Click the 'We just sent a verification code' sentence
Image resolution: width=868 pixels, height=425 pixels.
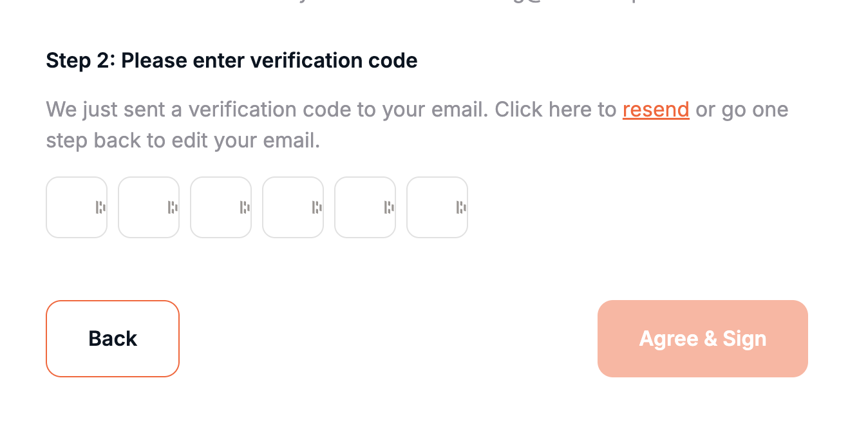tap(264, 109)
